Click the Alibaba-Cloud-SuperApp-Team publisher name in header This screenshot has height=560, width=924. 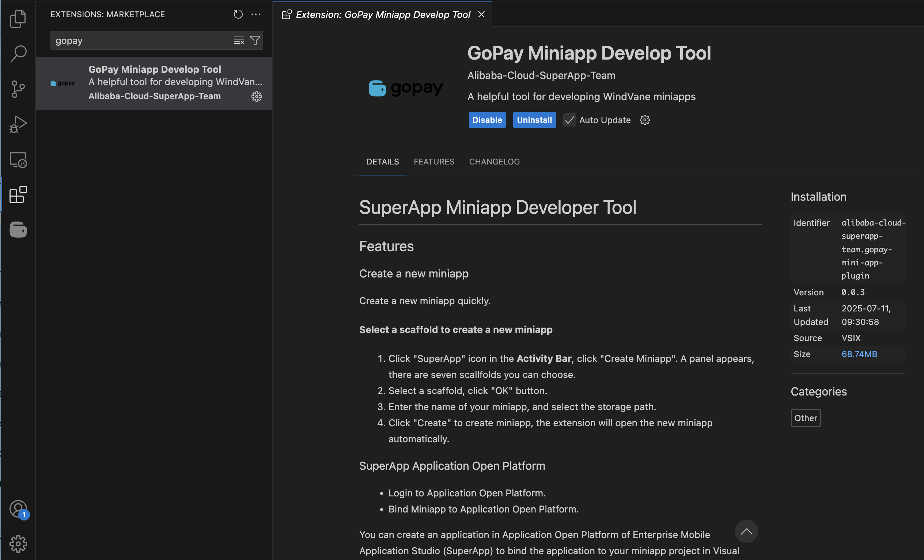tap(541, 75)
